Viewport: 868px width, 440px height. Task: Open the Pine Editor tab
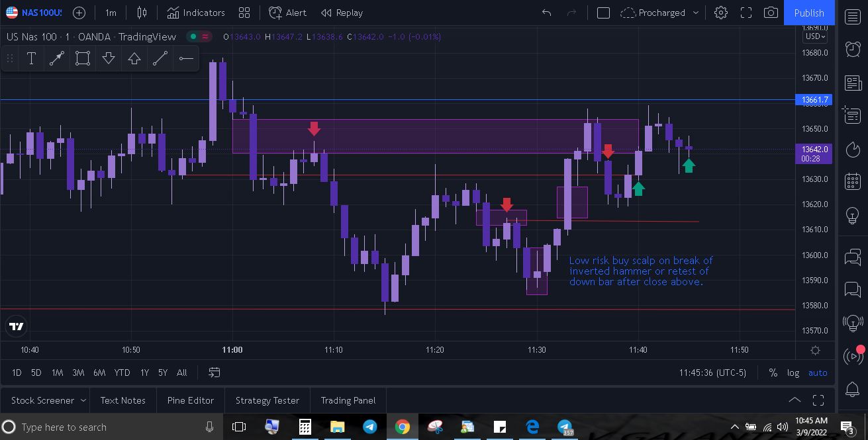tap(191, 400)
